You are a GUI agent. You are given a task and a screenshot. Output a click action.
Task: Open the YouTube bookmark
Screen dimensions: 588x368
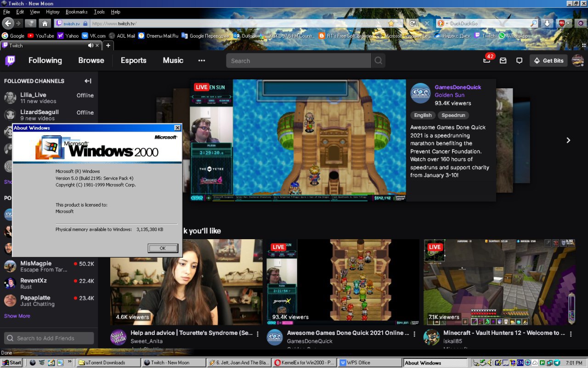click(x=40, y=35)
